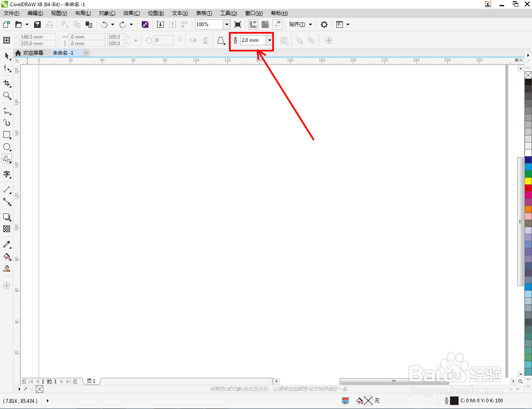This screenshot has height=409, width=532.
Task: Toggle Show grid button
Action: pyautogui.click(x=265, y=24)
